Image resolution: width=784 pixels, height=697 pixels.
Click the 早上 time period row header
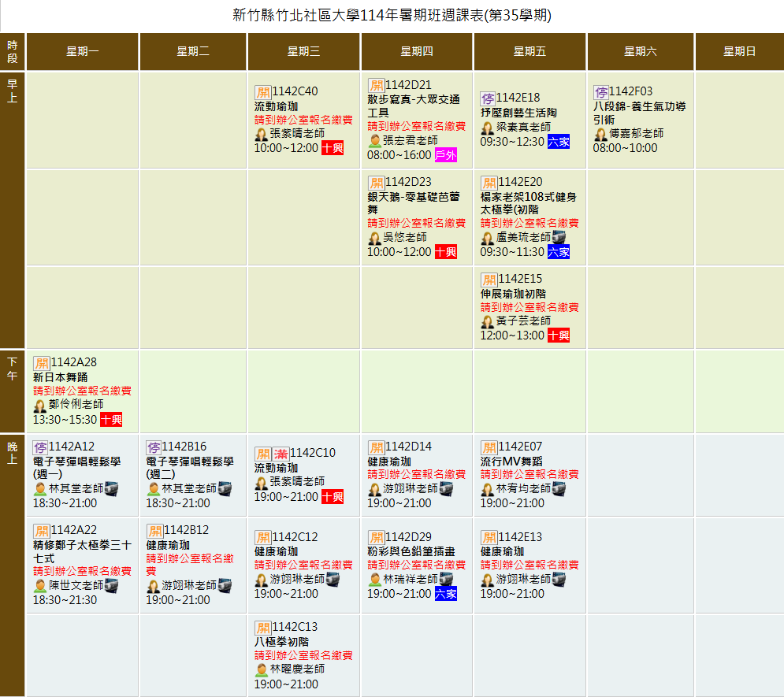(13, 209)
